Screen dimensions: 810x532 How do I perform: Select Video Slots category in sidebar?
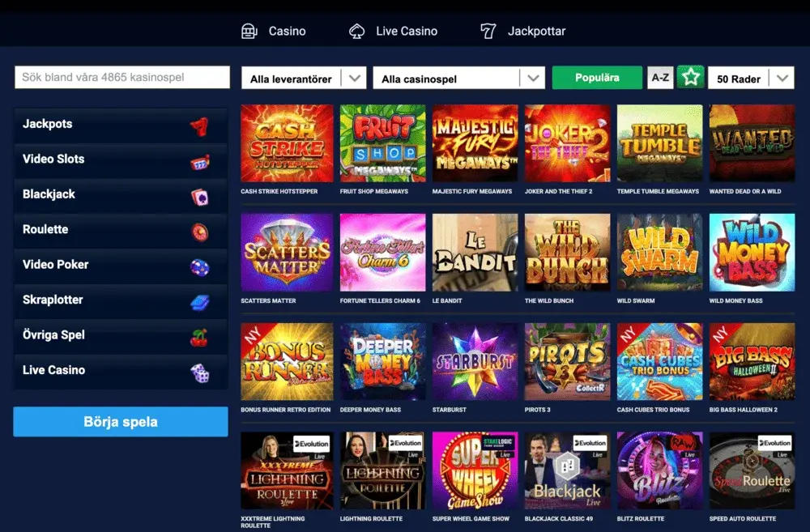point(121,160)
